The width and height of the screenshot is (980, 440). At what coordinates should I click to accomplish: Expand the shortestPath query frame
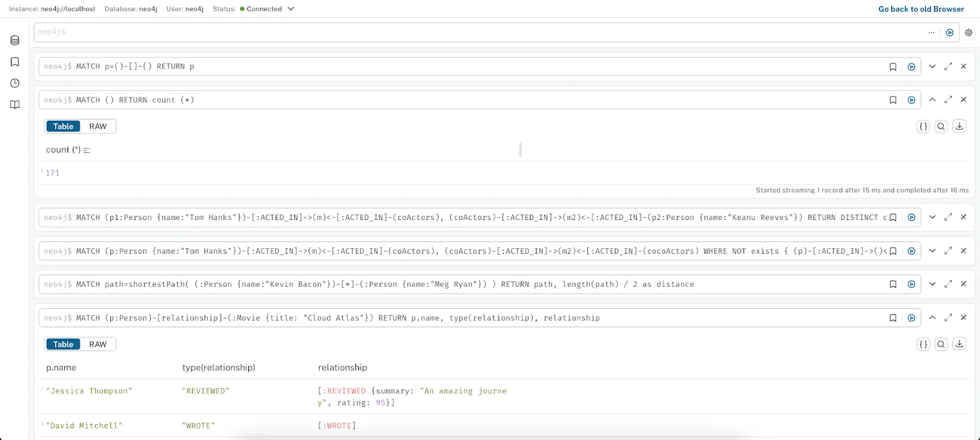932,284
